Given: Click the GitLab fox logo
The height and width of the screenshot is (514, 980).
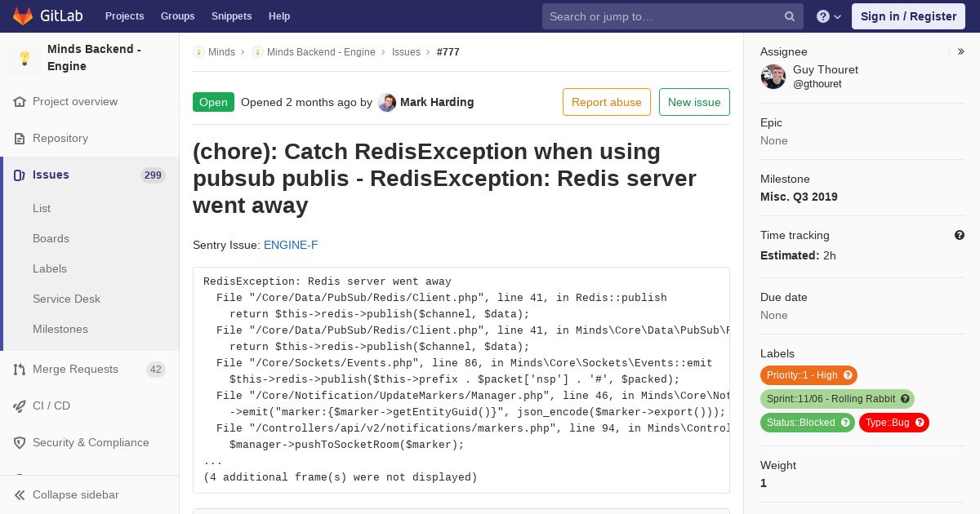Looking at the screenshot, I should pos(22,16).
